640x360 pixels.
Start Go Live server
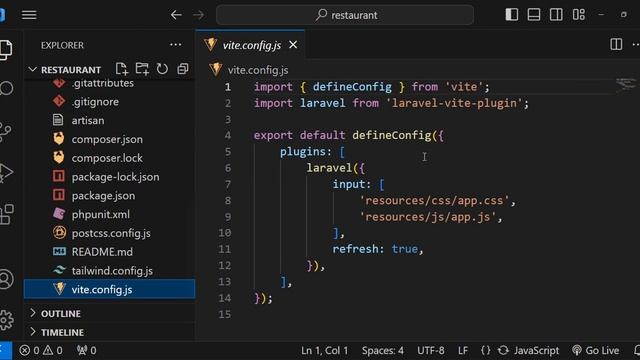click(596, 351)
